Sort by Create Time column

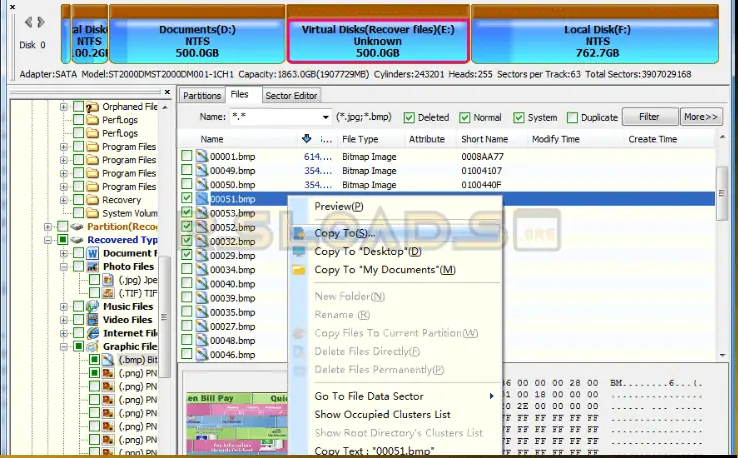coord(652,139)
